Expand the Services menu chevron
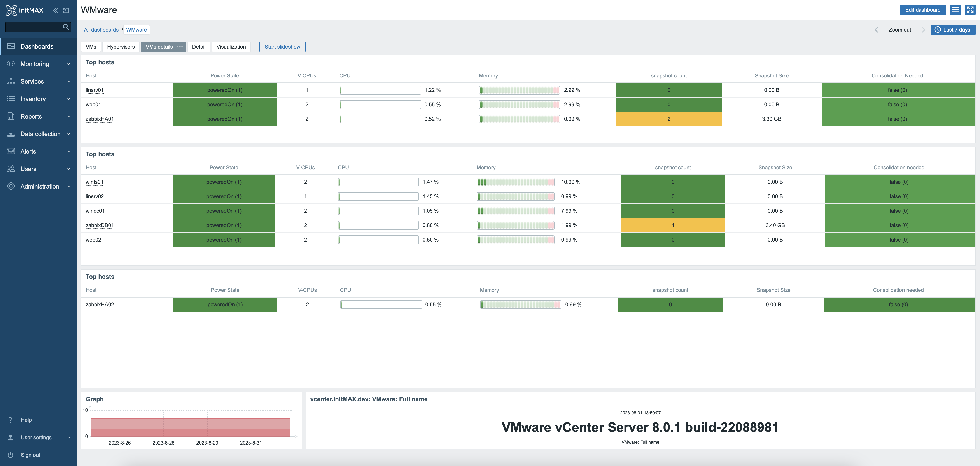Viewport: 980px width, 466px height. pyautogui.click(x=69, y=81)
